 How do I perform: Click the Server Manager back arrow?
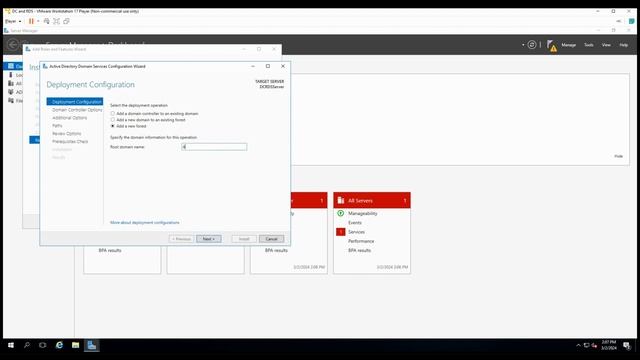[13, 44]
